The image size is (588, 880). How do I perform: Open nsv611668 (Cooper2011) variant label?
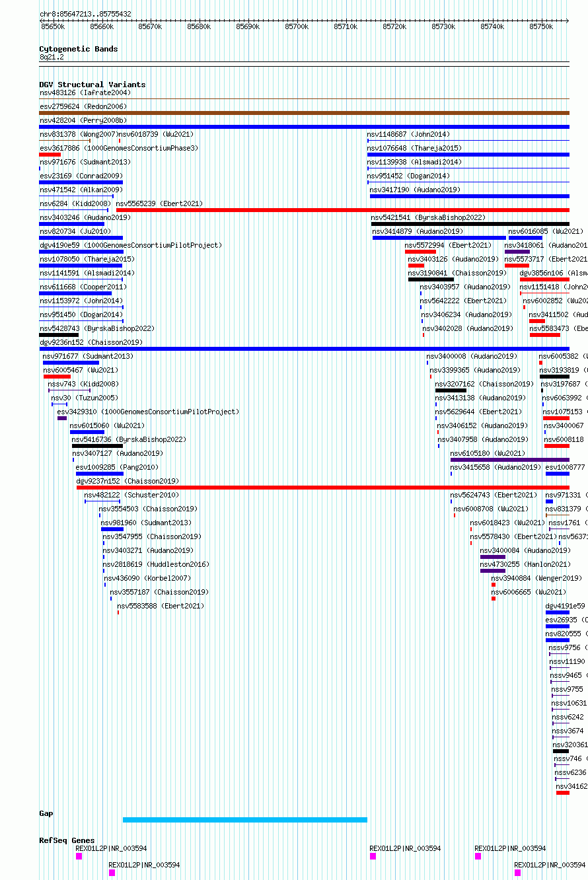click(83, 287)
